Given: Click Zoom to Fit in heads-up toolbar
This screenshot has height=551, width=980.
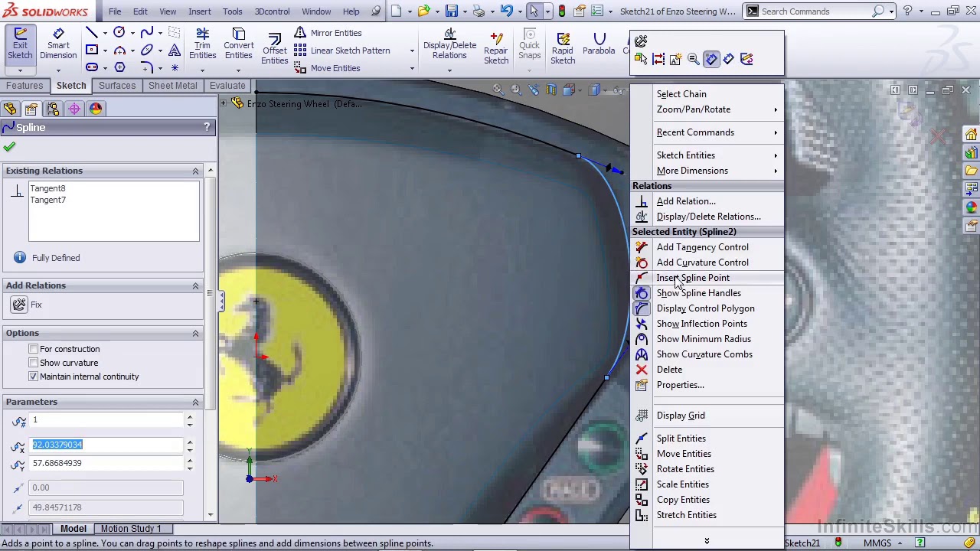Looking at the screenshot, I should pyautogui.click(x=498, y=90).
